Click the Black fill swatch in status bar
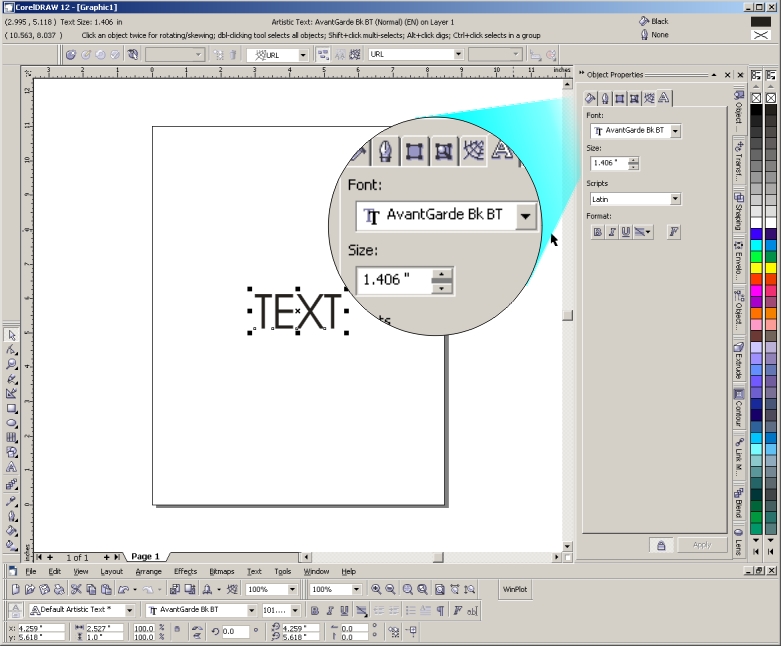781x646 pixels. pyautogui.click(x=761, y=21)
